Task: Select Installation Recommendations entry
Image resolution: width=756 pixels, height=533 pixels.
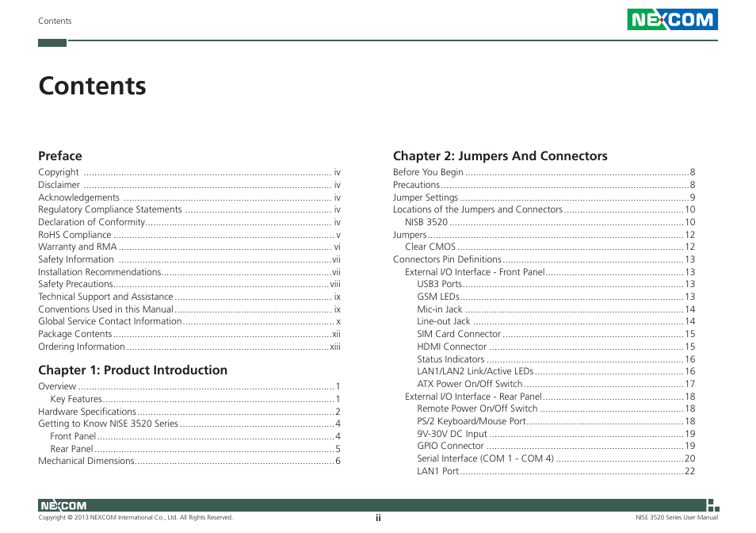Action: point(189,271)
